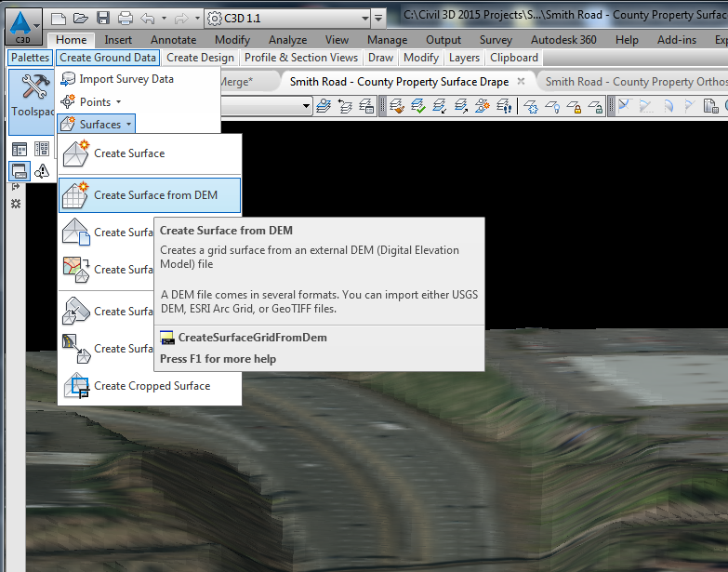The image size is (728, 572).
Task: Click the Layer Unlock open padlock icon
Action: coord(595,106)
